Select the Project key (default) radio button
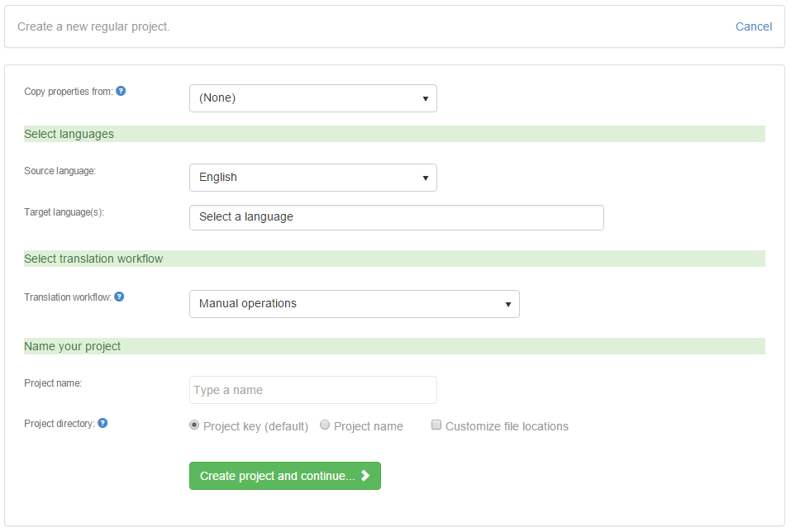791x532 pixels. pyautogui.click(x=194, y=425)
